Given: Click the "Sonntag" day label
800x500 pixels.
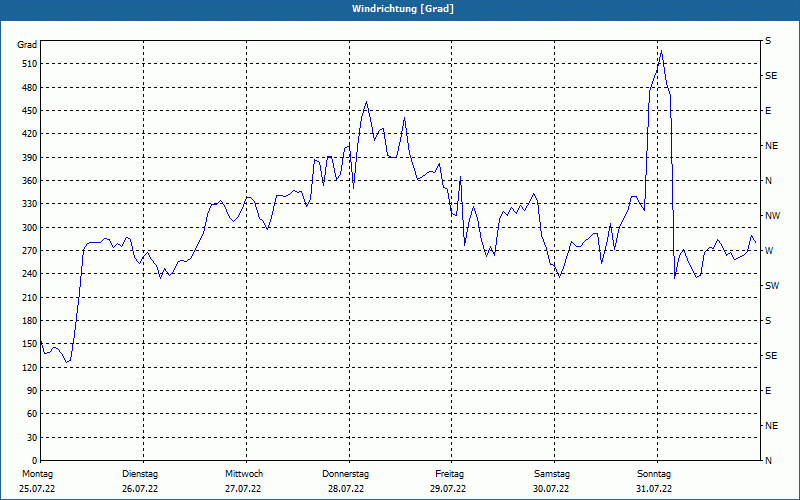Looking at the screenshot, I should (x=654, y=474).
